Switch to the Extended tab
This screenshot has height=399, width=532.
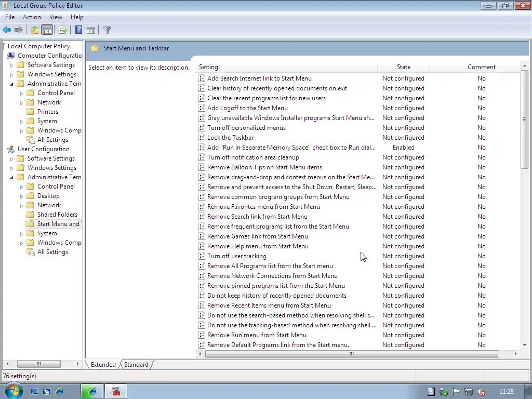click(103, 364)
